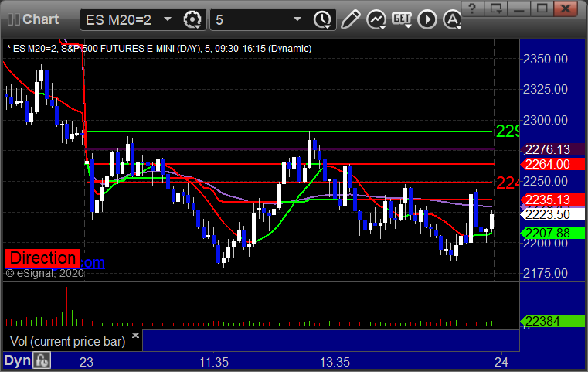Maximize the chart window

(x=542, y=9)
